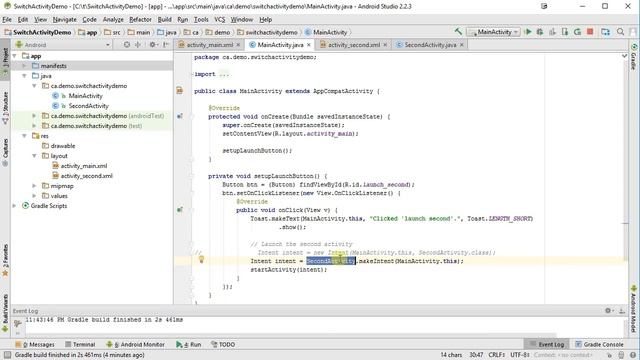Open the TODO tool window
This screenshot has width=640, height=360.
pyautogui.click(x=223, y=344)
